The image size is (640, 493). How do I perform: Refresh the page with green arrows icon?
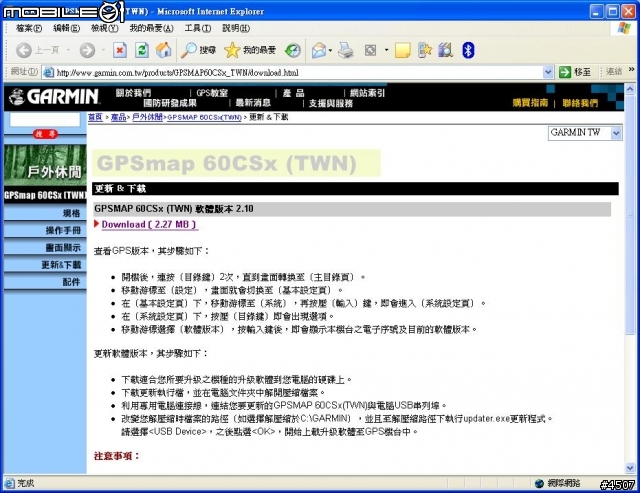142,50
